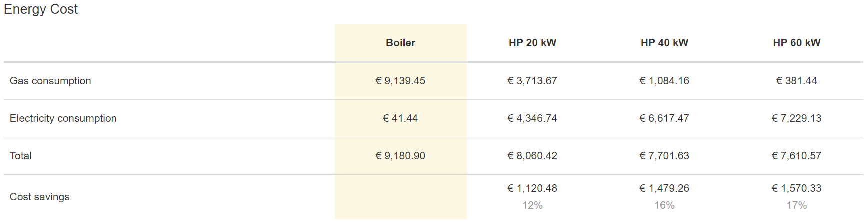This screenshot has width=868, height=222.
Task: Click the Boiler column header
Action: coord(400,43)
